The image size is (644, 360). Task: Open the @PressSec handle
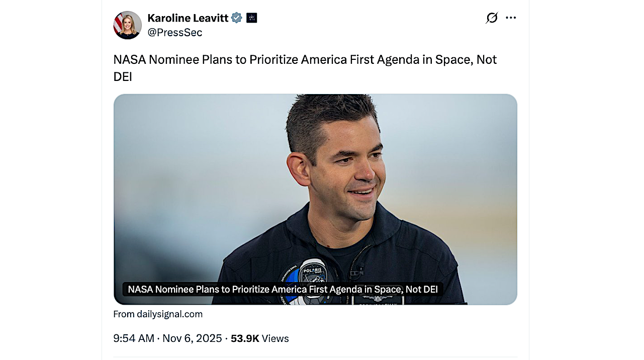tap(175, 32)
